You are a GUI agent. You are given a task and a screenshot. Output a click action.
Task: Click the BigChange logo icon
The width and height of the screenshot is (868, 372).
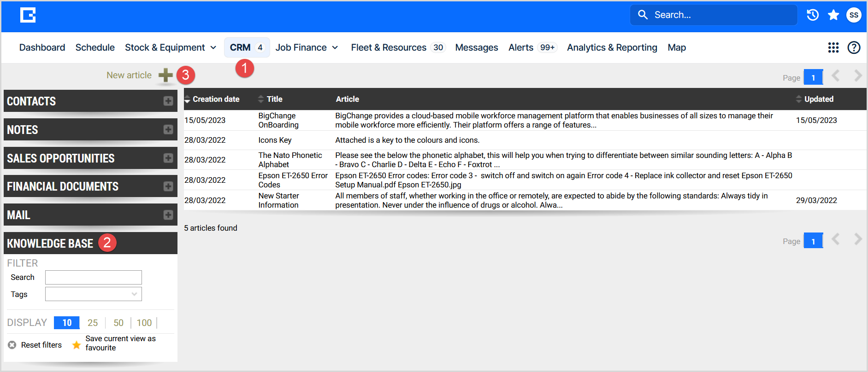pos(28,15)
